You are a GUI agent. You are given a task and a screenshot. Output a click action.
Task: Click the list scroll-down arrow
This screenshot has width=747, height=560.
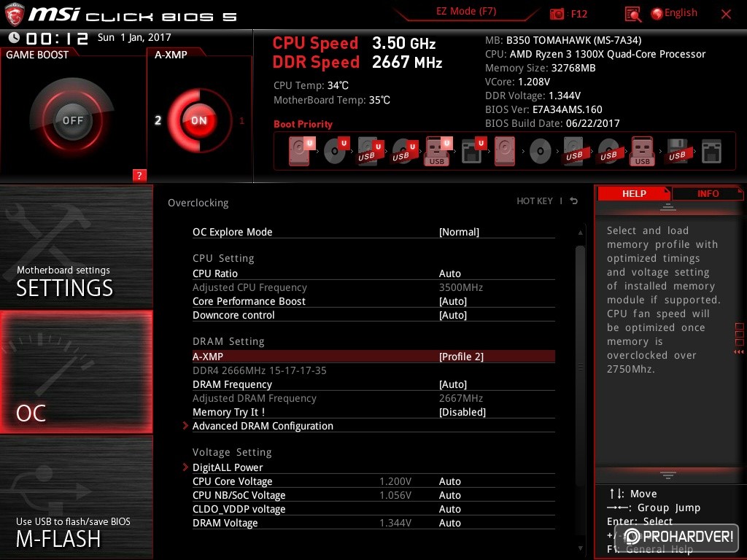tap(580, 548)
